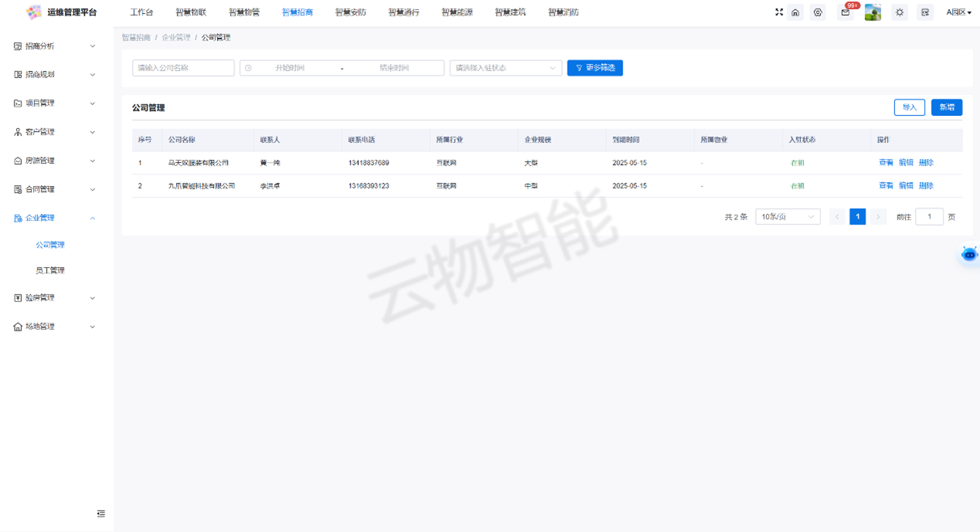The image size is (980, 532).
Task: Switch to the 智慧通行 top tab
Action: [x=404, y=12]
